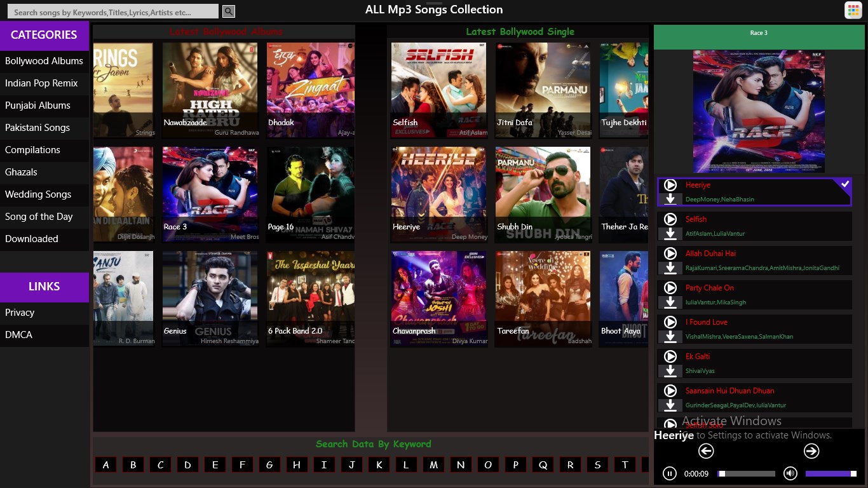Download the Saansain Hui Dhuan Dhuan track
The width and height of the screenshot is (868, 488).
[x=670, y=405]
